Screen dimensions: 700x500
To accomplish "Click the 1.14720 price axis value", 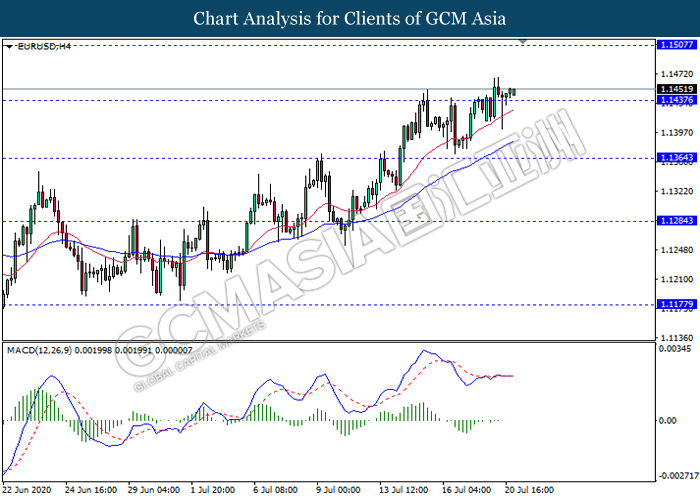I will 677,74.
